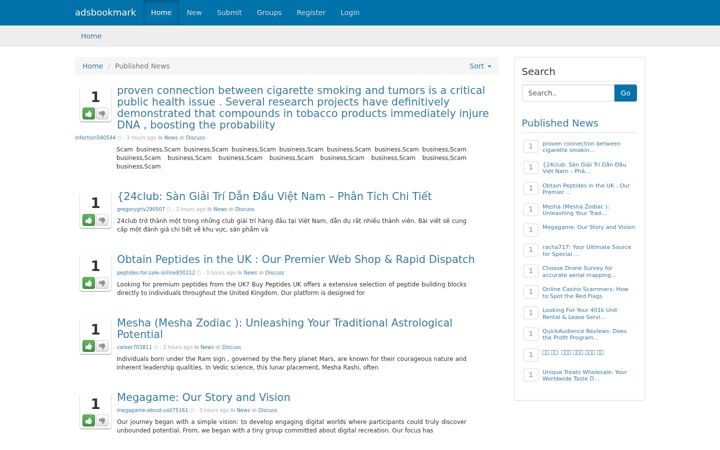
Task: Open sidebar link Mesha (Mesha Zodiac)
Action: (576, 210)
